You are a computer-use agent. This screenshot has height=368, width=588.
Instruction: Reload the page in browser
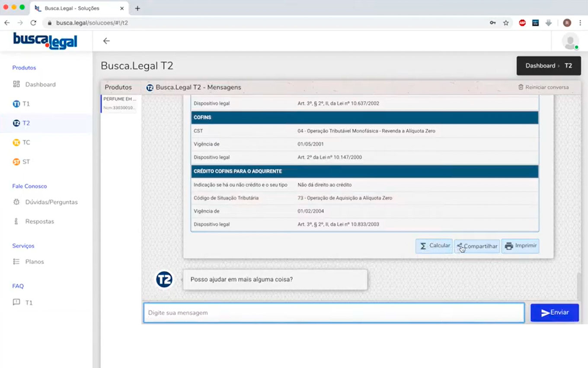[33, 23]
